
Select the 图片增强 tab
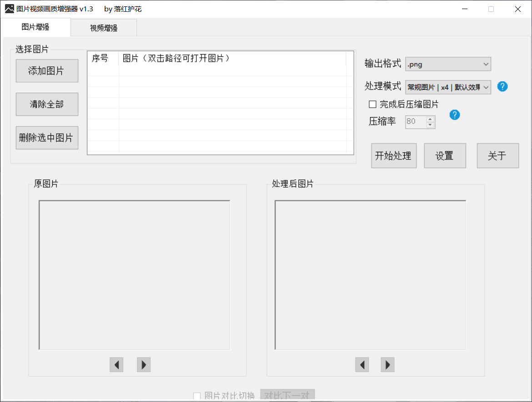tap(35, 27)
